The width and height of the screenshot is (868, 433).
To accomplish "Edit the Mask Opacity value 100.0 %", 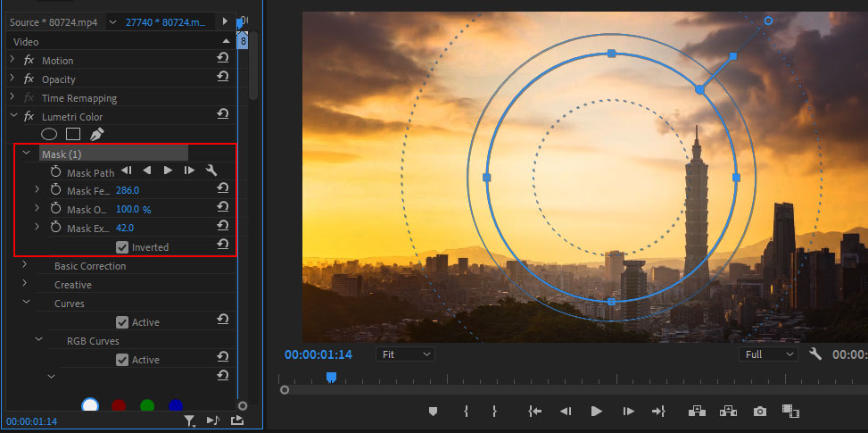I will (134, 209).
